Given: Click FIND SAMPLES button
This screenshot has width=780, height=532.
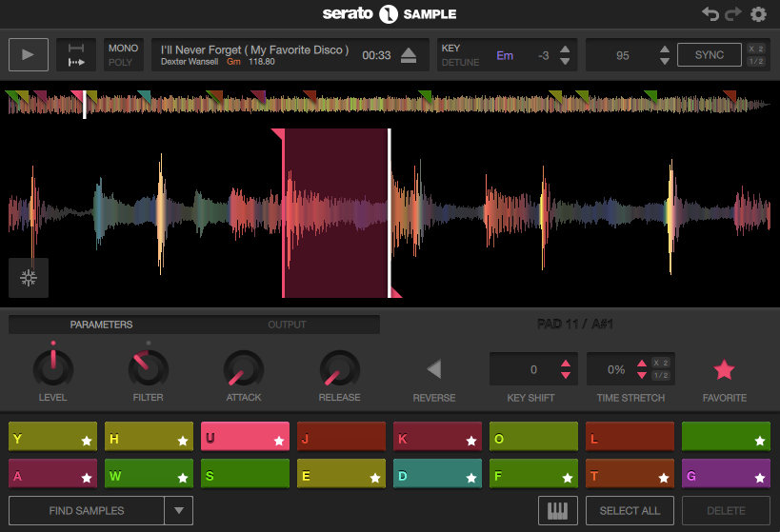Looking at the screenshot, I should [87, 511].
